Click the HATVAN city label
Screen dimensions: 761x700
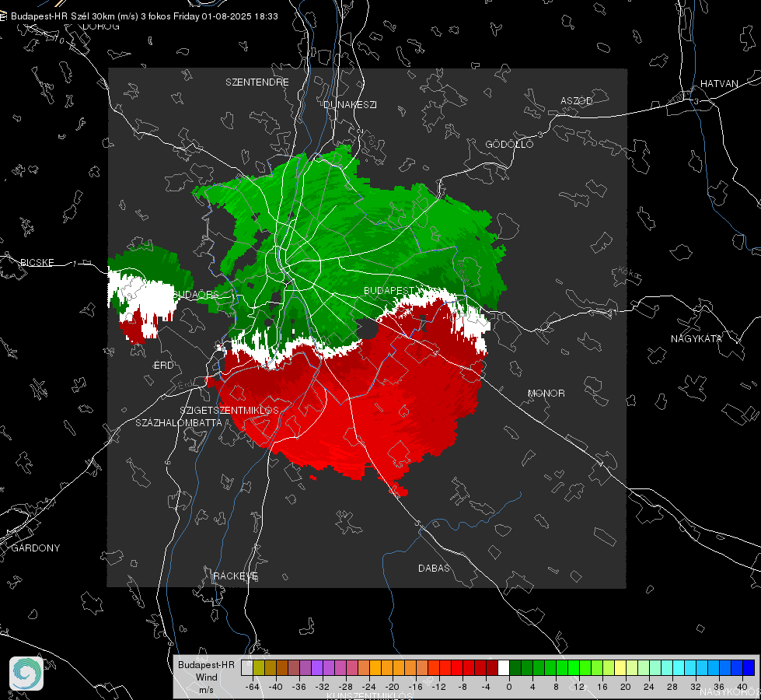[x=719, y=83]
